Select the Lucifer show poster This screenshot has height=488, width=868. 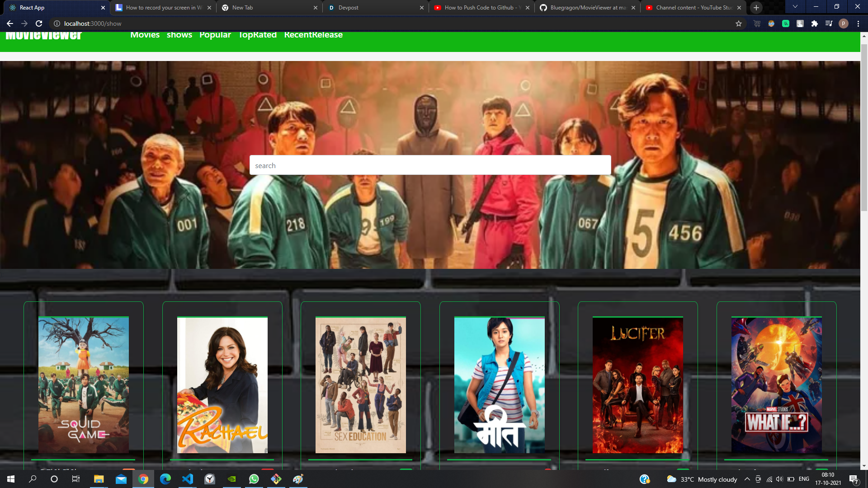pyautogui.click(x=637, y=385)
